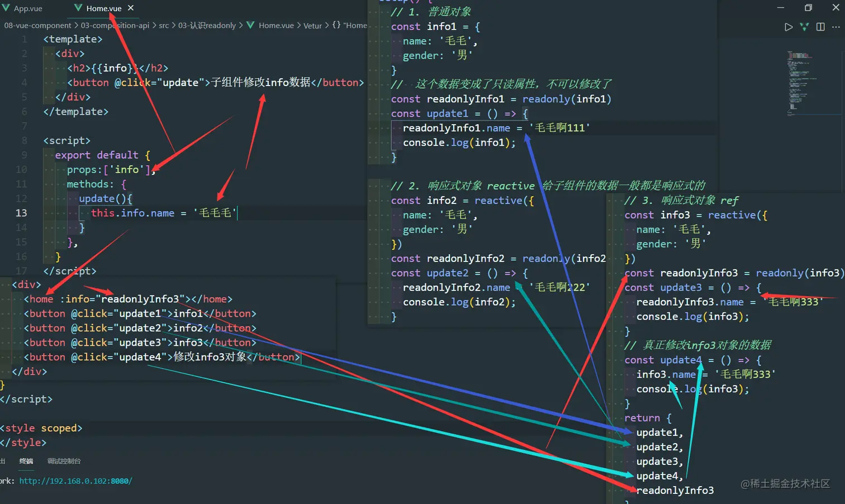Open the Vetur green V toolbar icon
845x504 pixels.
804,27
